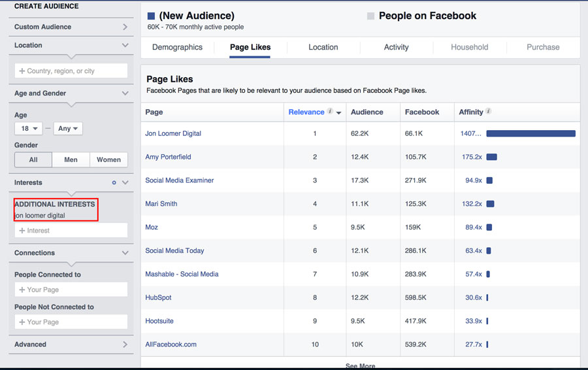This screenshot has height=370, width=588.
Task: Click the Country, region, or city field
Action: [71, 71]
